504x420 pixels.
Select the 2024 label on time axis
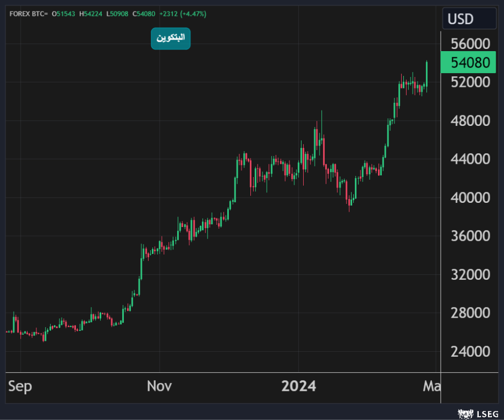click(x=299, y=386)
